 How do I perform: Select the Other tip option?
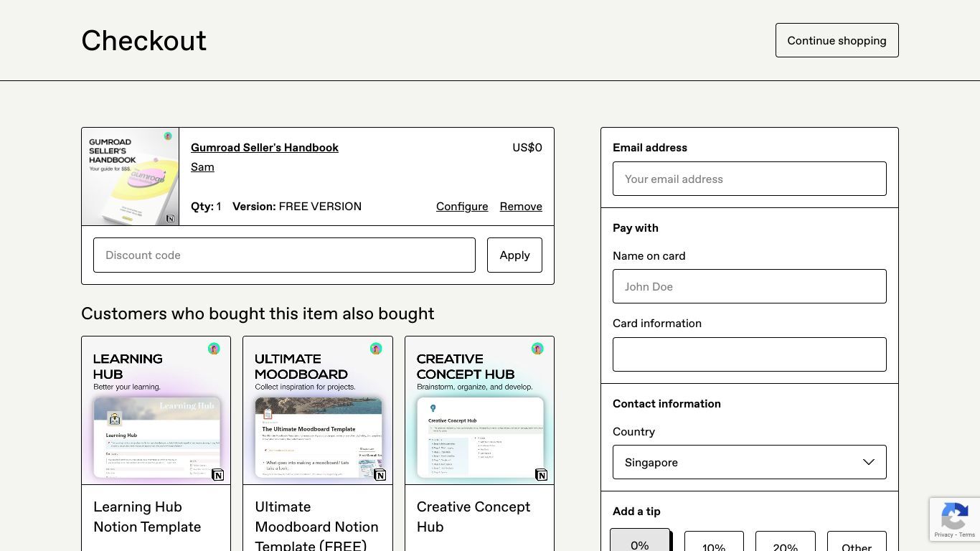[857, 542]
